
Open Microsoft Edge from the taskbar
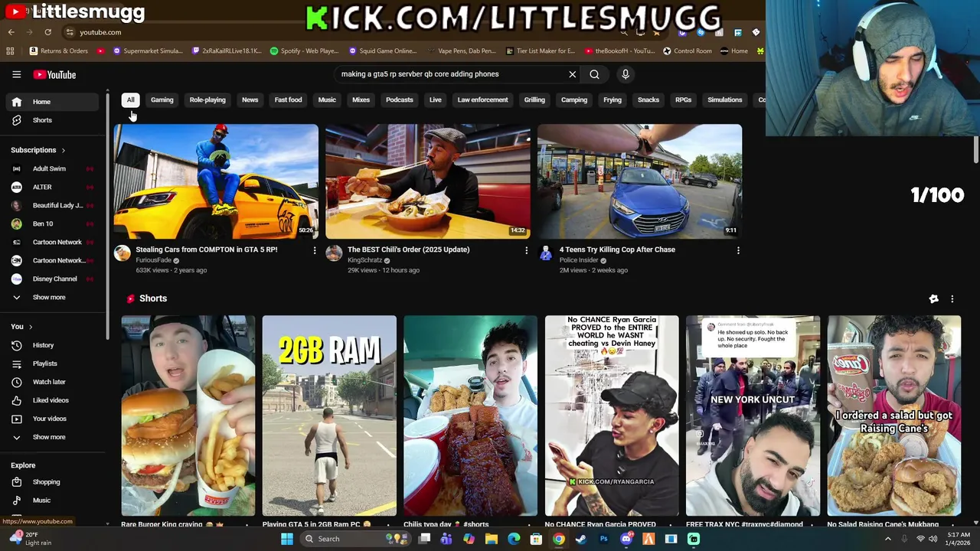514,539
